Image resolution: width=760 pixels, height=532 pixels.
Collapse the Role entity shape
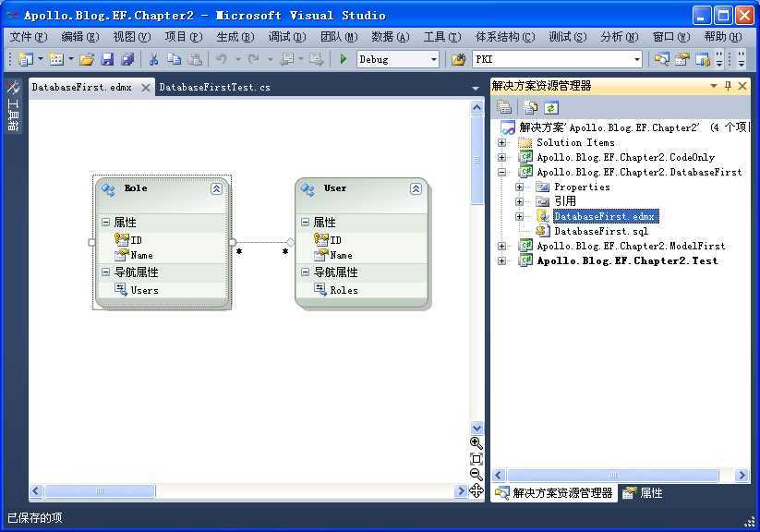tap(216, 188)
